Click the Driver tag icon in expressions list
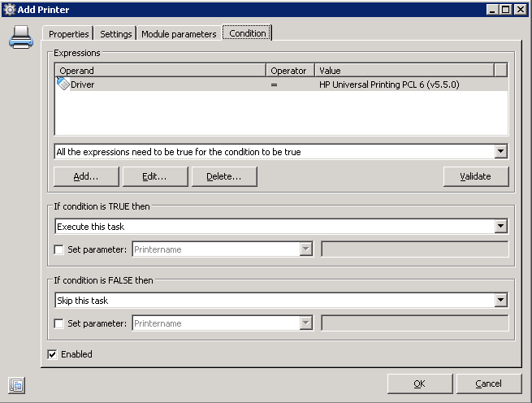 63,84
